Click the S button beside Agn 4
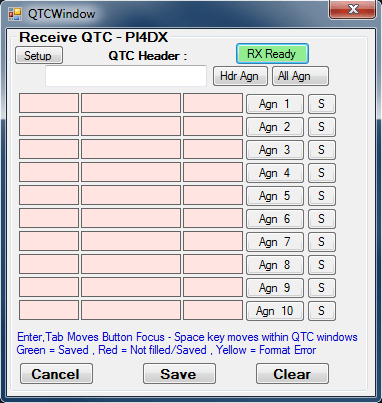 pyautogui.click(x=322, y=173)
